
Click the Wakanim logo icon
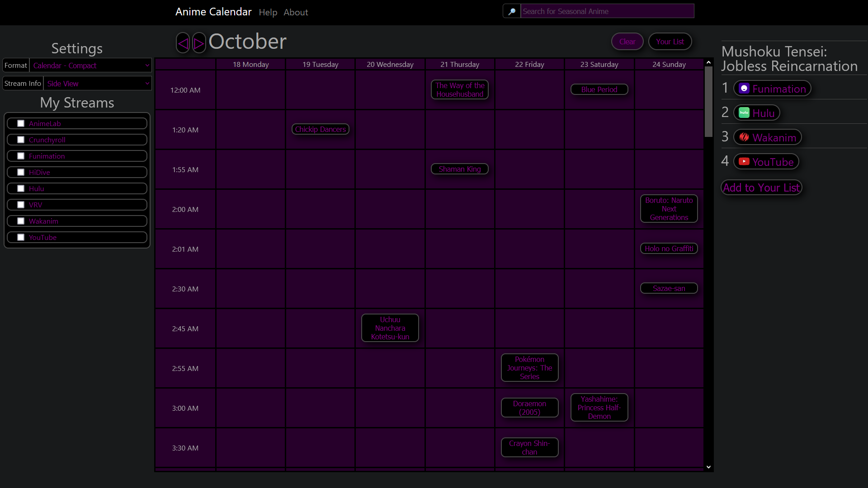click(x=744, y=137)
